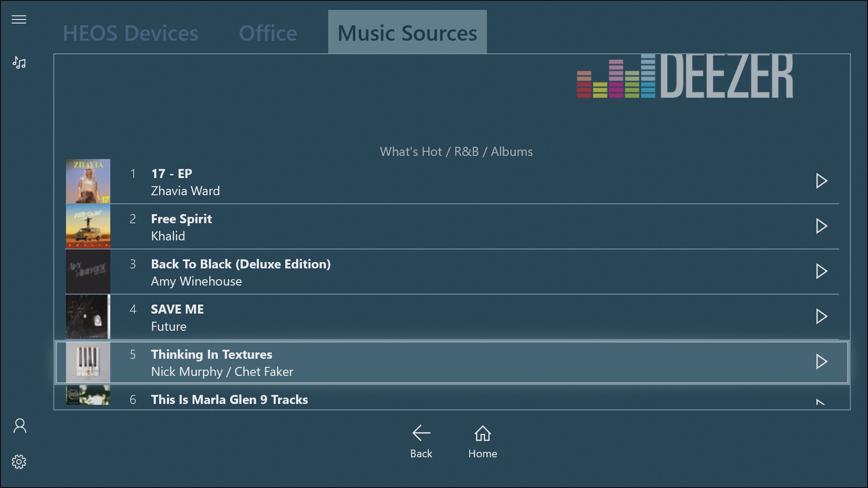
Task: Click the Zhavia Ward album cover
Action: pos(88,181)
